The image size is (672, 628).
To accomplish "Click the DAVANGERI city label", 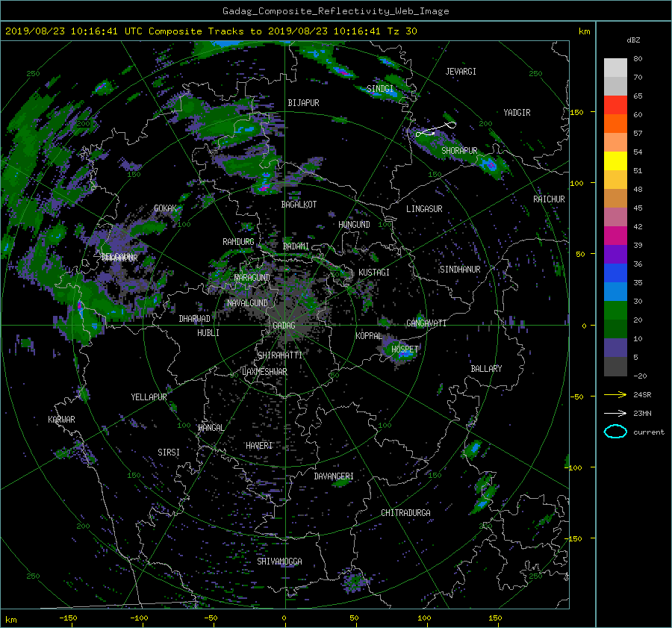I will pyautogui.click(x=334, y=476).
